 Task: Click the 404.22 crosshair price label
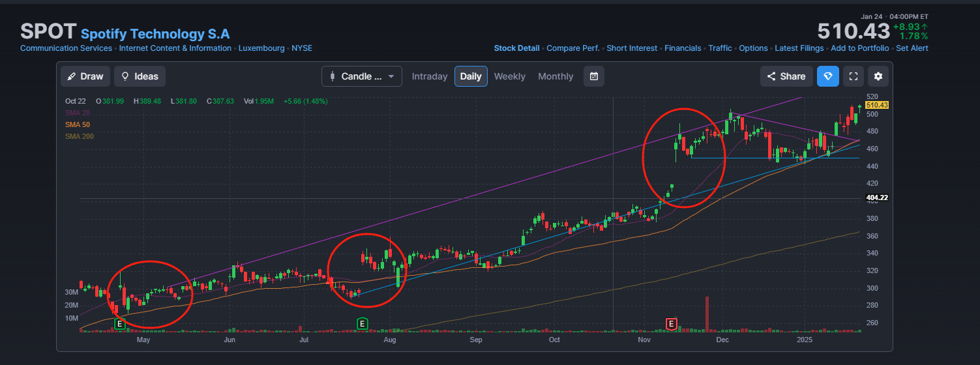(x=877, y=197)
